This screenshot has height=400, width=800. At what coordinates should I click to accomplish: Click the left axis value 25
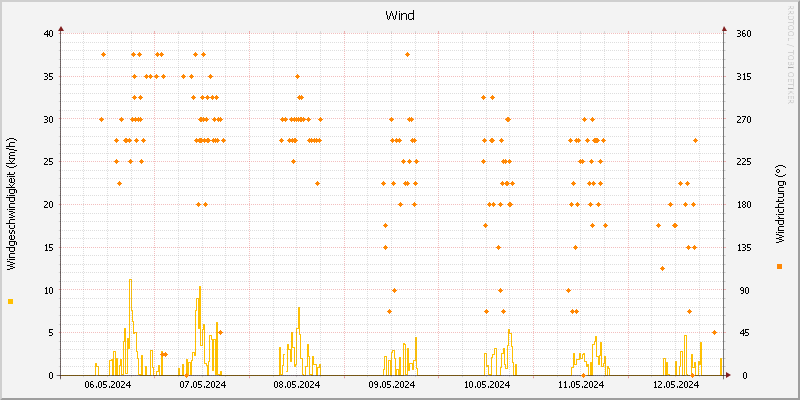click(49, 162)
